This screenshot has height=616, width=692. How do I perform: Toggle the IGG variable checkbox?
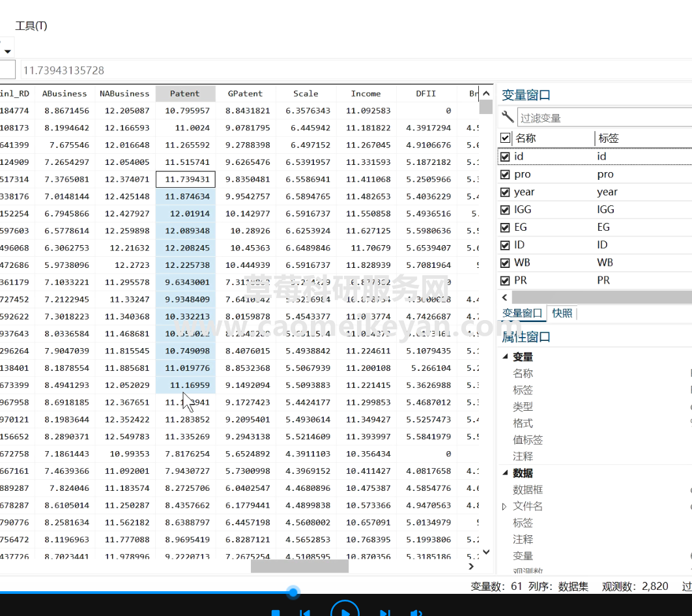(x=506, y=210)
